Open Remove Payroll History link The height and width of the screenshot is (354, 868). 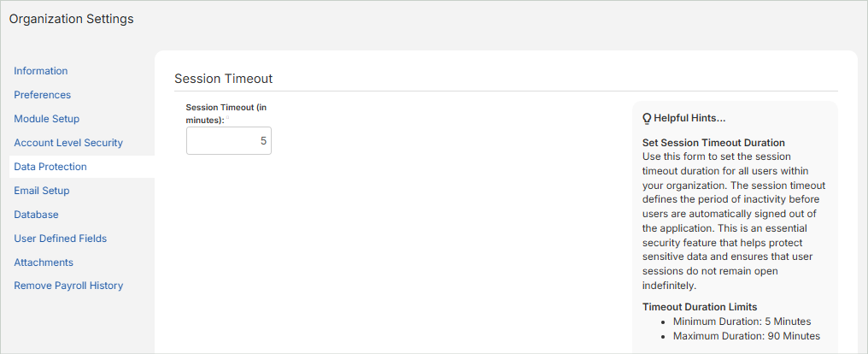[68, 286]
